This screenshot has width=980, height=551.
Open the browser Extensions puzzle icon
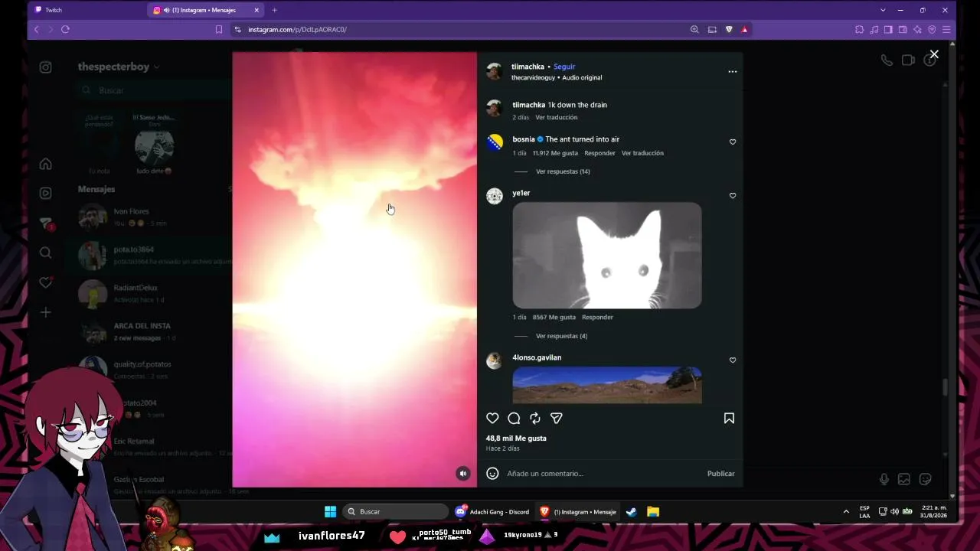[x=859, y=29]
